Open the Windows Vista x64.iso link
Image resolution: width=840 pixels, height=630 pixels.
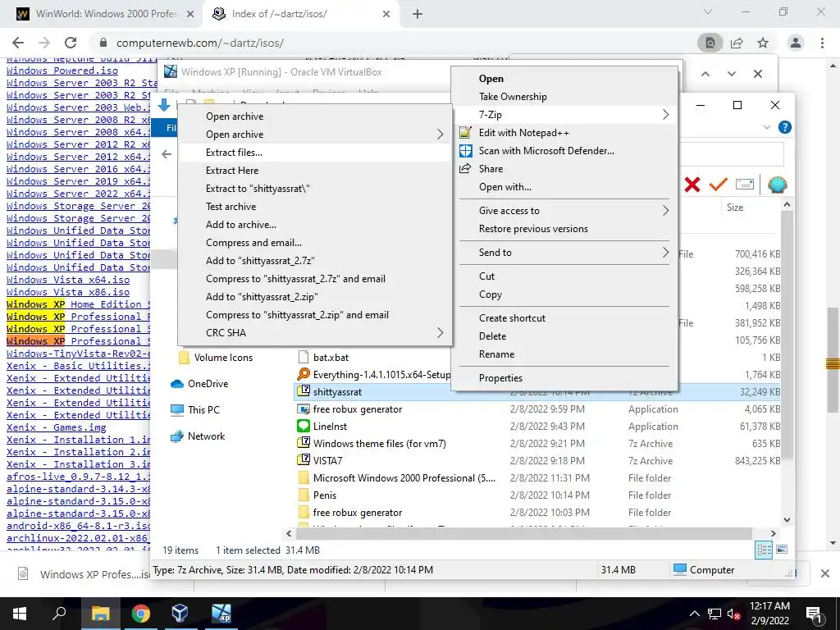(x=68, y=280)
